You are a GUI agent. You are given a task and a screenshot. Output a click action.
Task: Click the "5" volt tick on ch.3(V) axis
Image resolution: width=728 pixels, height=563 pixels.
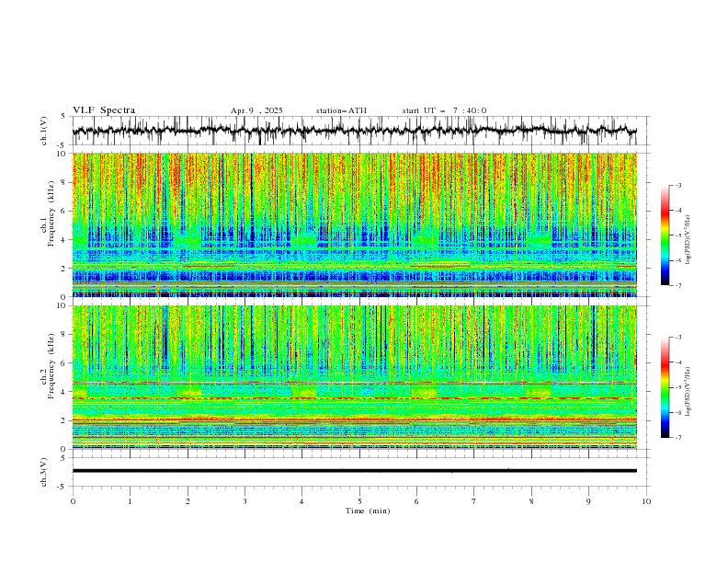point(63,457)
